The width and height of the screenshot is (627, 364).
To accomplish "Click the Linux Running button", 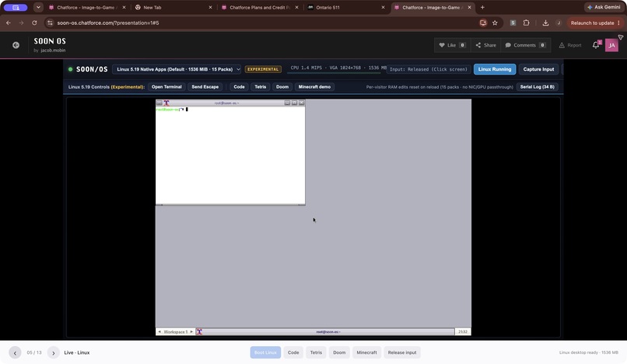I will (495, 69).
